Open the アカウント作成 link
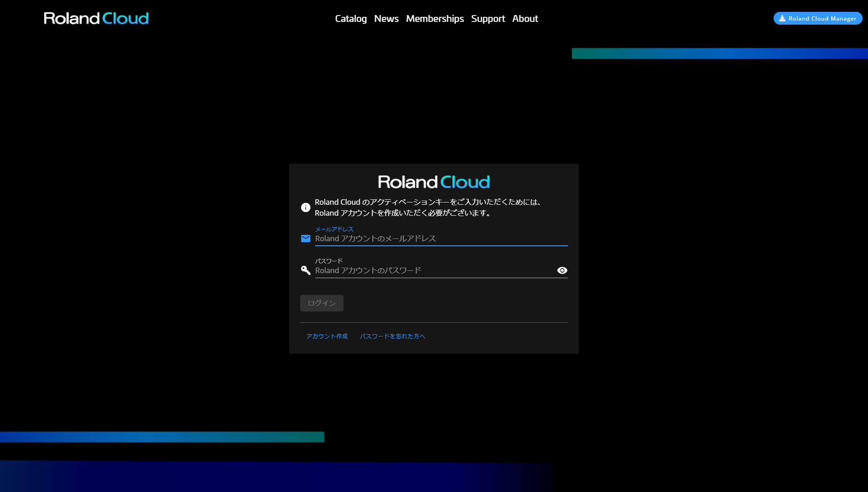This screenshot has width=868, height=492. (327, 336)
